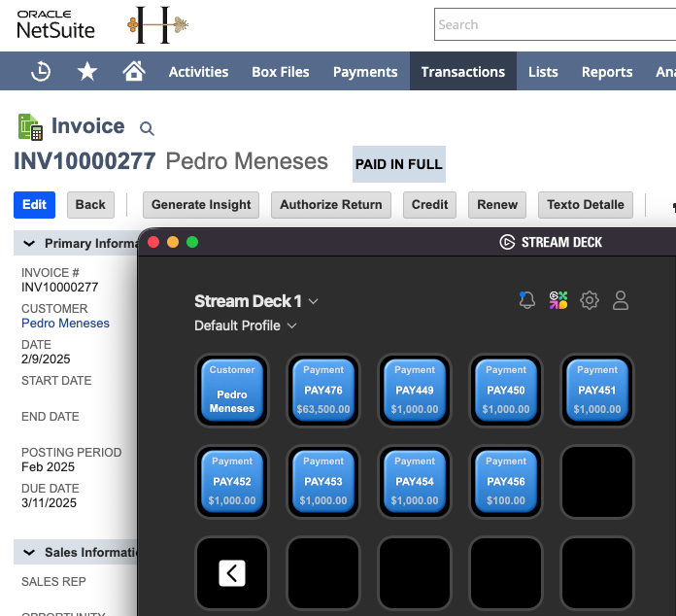Click the INV10000277 invoice number heading
Screen dimensions: 676x616
tap(84, 161)
